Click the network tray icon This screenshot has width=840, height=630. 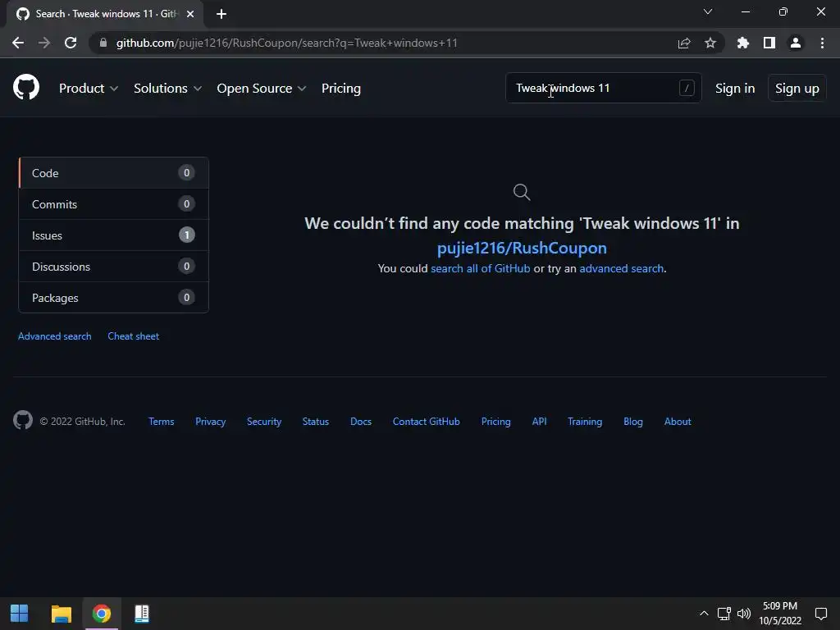click(724, 614)
